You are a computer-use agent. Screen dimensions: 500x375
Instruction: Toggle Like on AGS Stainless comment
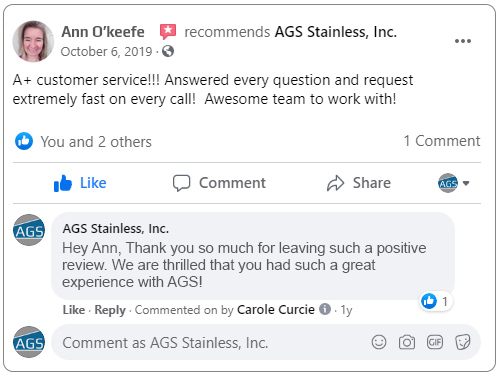pos(74,310)
